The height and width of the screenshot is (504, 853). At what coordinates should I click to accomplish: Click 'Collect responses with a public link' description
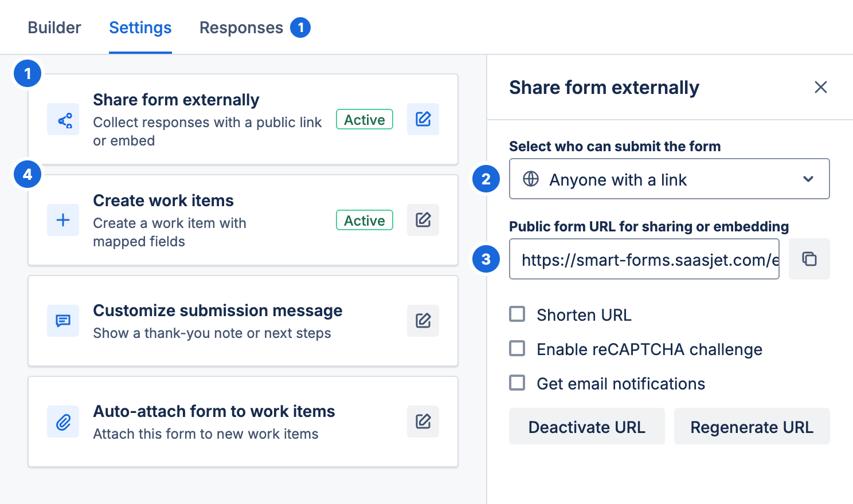[208, 131]
